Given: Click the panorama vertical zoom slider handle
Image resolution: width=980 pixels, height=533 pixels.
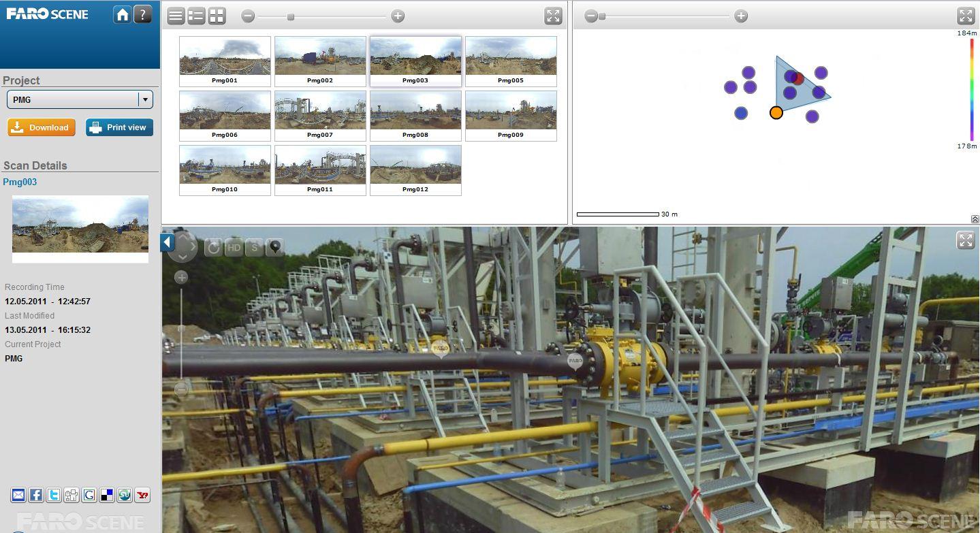Looking at the screenshot, I should tap(181, 329).
